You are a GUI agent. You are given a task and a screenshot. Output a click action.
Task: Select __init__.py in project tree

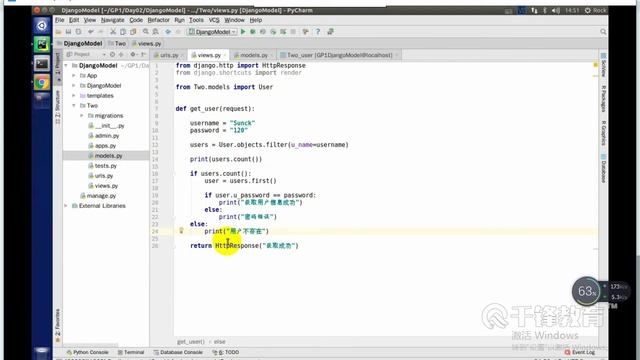[106, 126]
